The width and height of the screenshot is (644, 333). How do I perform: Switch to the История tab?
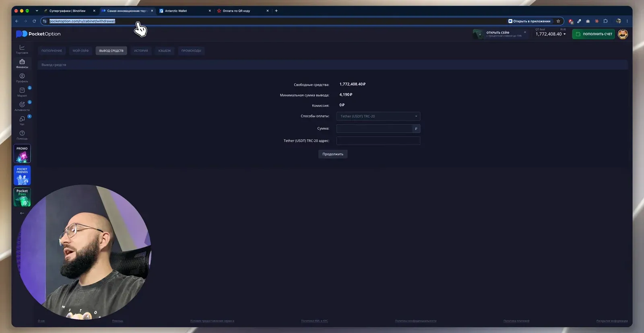[141, 51]
